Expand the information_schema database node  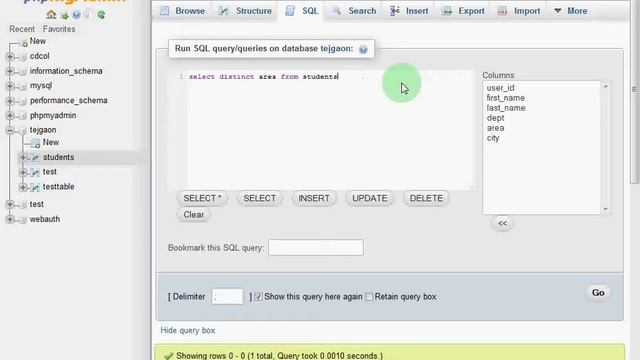coord(10,71)
